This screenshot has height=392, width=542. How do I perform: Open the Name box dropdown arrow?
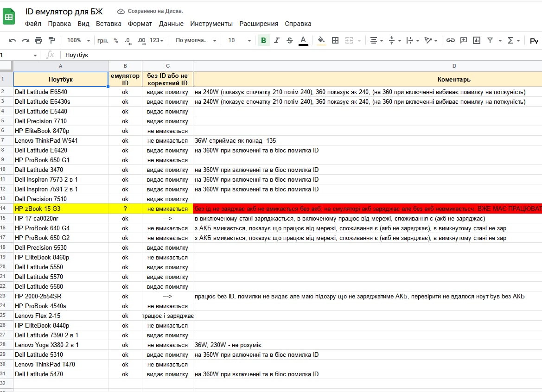[35, 55]
